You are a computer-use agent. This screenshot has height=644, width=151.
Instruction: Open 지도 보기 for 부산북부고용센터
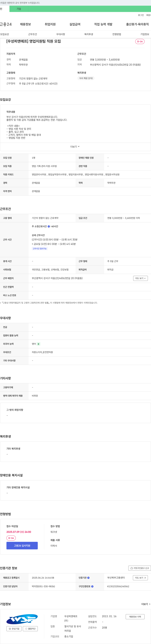(140, 578)
